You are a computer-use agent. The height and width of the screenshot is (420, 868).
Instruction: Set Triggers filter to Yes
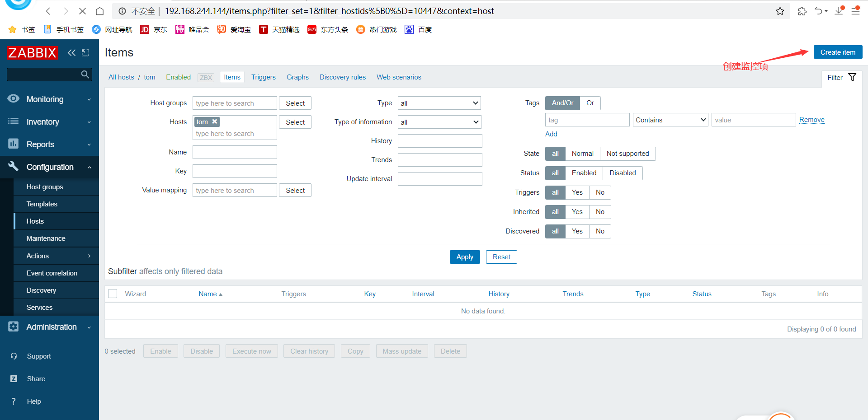coord(577,192)
